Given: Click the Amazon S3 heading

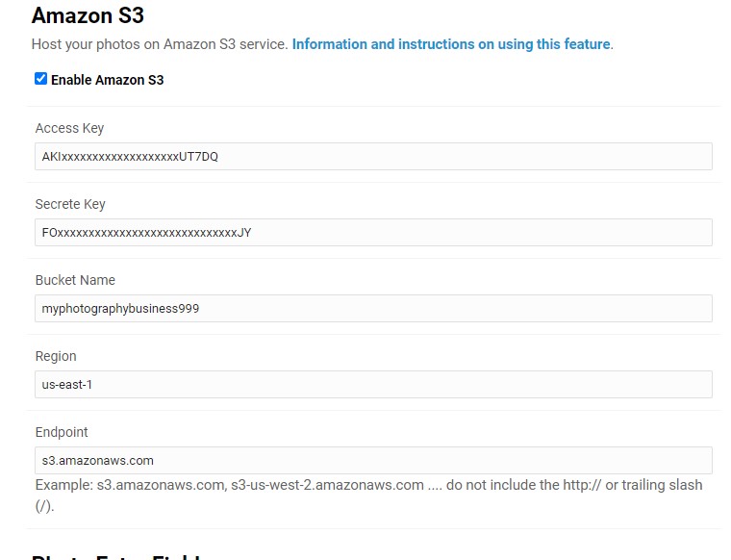Looking at the screenshot, I should tap(88, 15).
